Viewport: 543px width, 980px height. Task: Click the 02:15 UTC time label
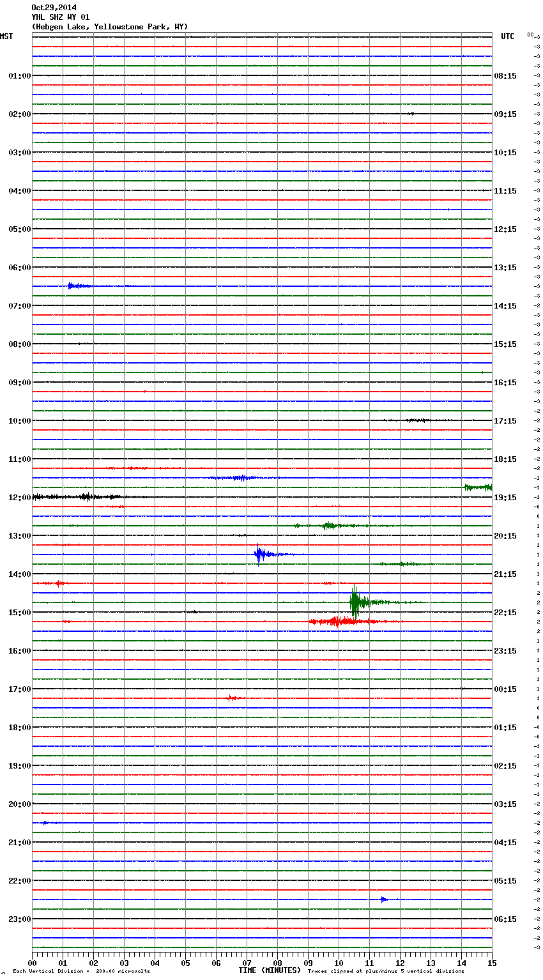(505, 766)
